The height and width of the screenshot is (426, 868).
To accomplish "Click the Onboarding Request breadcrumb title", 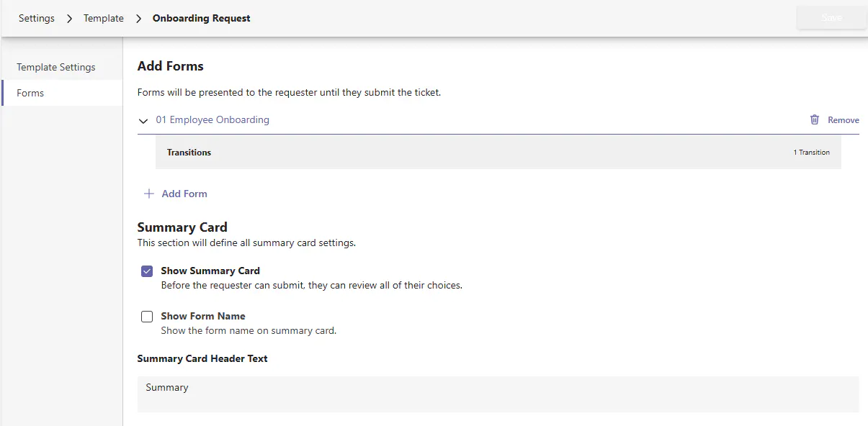I will (202, 18).
